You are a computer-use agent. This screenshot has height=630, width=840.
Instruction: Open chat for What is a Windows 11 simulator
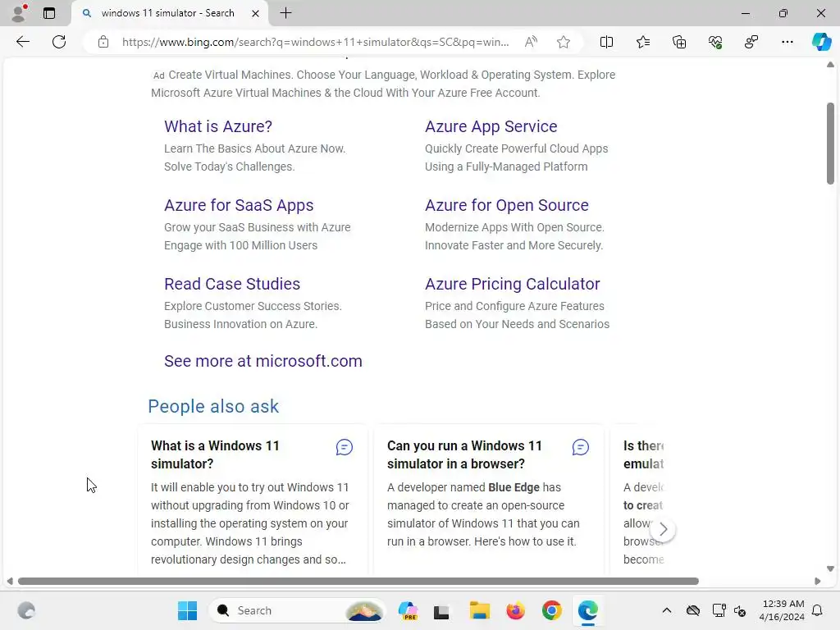(345, 447)
